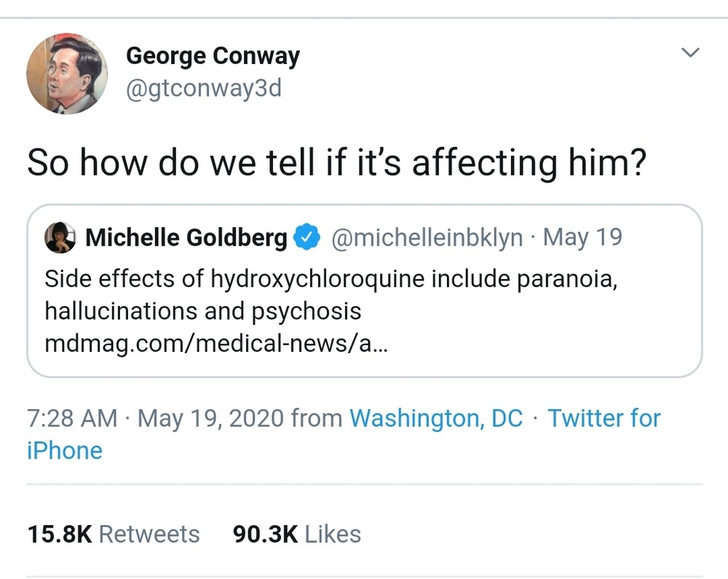728x579 pixels.
Task: View the 90.3K Likes list
Action: click(x=297, y=534)
